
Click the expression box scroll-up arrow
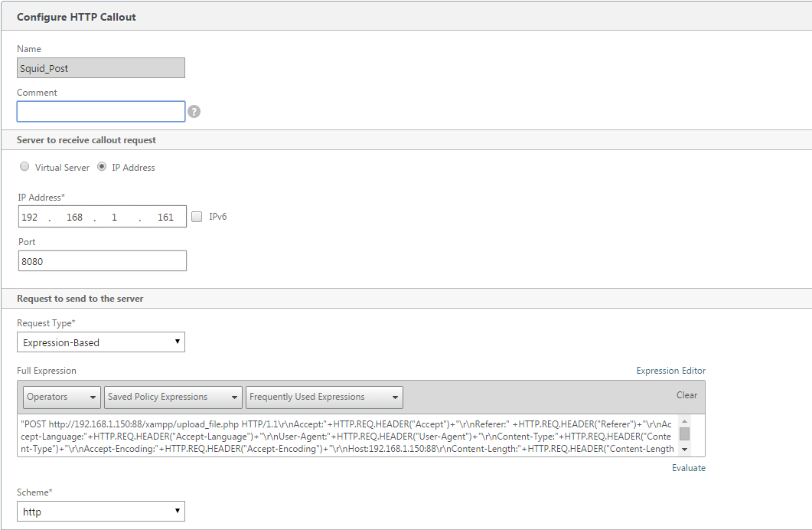click(684, 420)
